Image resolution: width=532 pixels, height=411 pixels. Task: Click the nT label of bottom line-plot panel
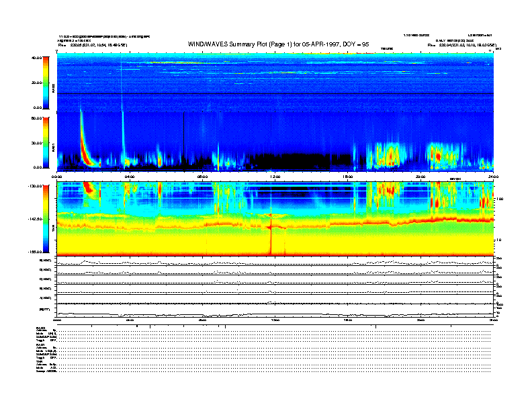[x=45, y=310]
